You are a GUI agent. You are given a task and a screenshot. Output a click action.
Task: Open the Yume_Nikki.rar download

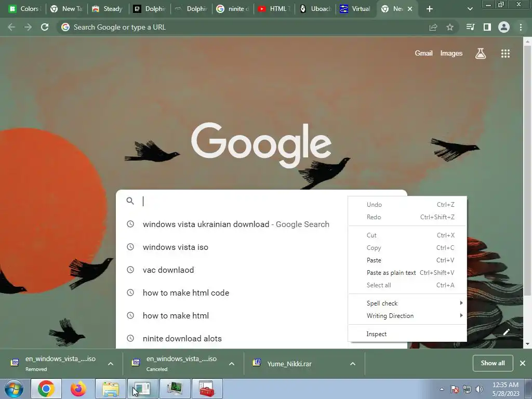click(289, 364)
